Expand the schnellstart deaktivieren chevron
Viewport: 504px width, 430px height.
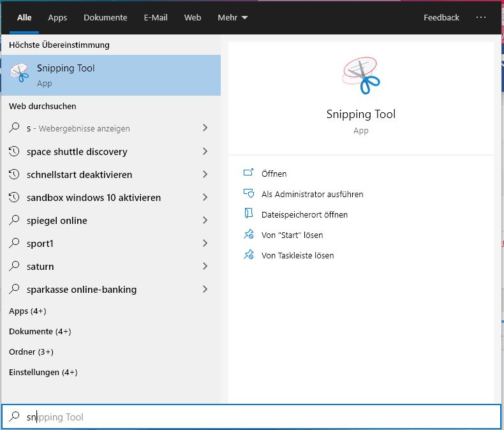point(205,174)
